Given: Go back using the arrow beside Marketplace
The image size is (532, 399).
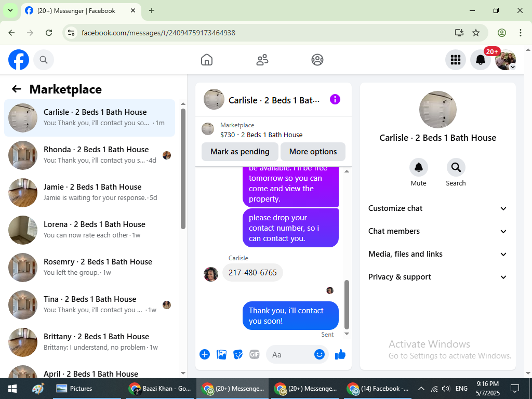Looking at the screenshot, I should 16,89.
